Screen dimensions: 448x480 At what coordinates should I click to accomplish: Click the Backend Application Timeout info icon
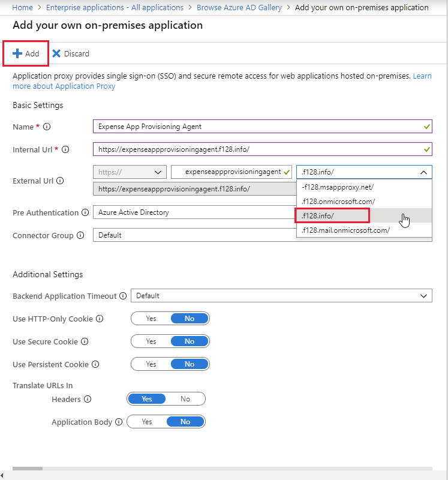(124, 296)
